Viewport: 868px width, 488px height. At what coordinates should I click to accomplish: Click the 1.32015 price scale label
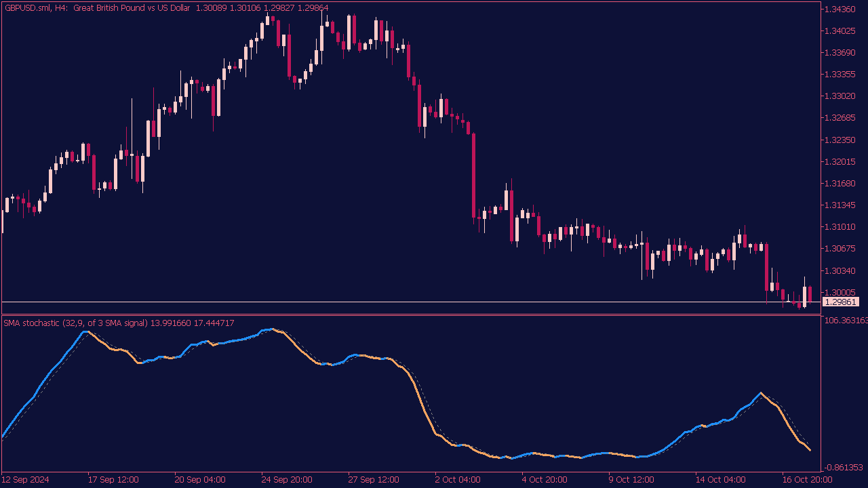click(840, 161)
